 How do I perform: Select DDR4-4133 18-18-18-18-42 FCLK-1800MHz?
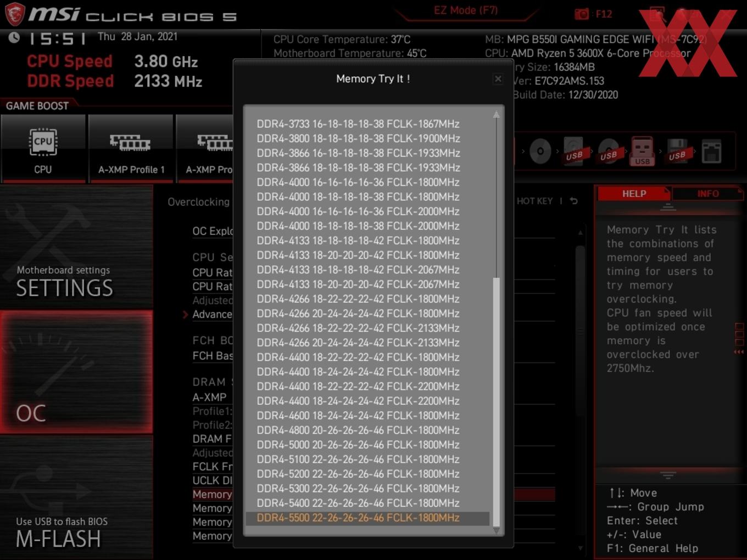358,240
